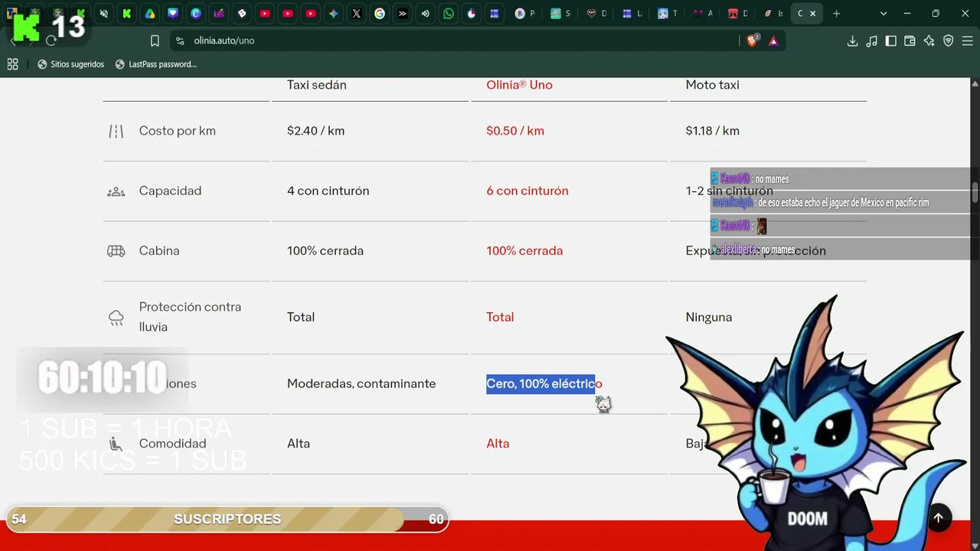Open the Brave Shields lion icon
The width and height of the screenshot is (980, 551).
(x=753, y=41)
